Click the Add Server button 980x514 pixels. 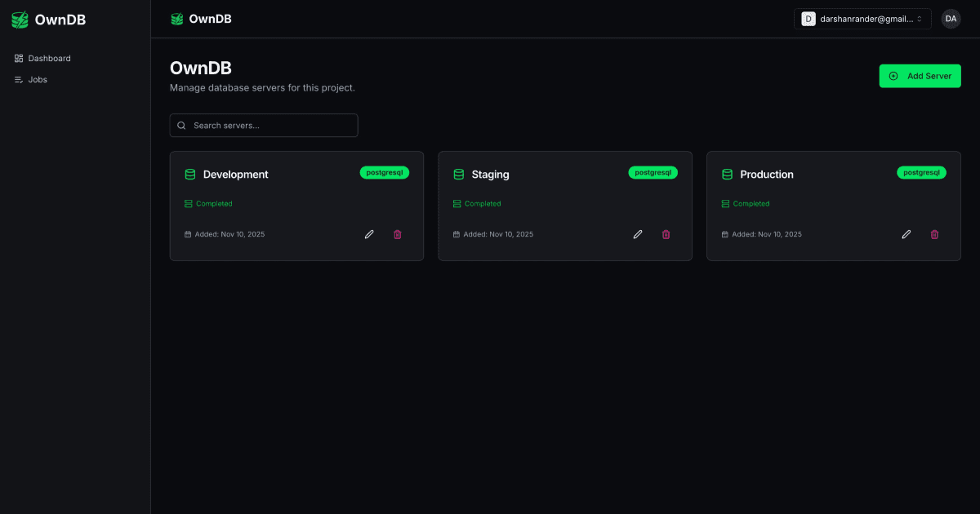click(x=920, y=75)
